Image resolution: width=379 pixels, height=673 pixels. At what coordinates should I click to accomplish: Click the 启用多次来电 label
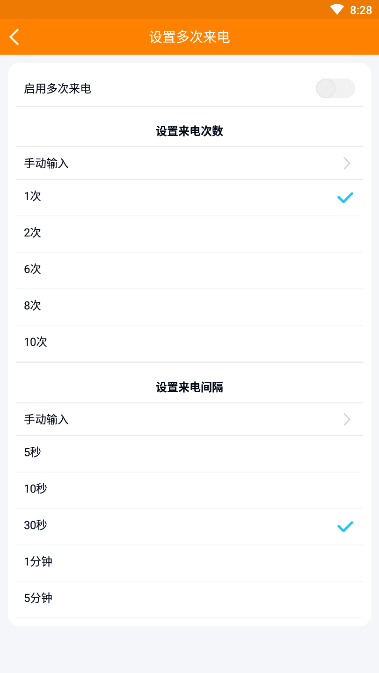(58, 89)
